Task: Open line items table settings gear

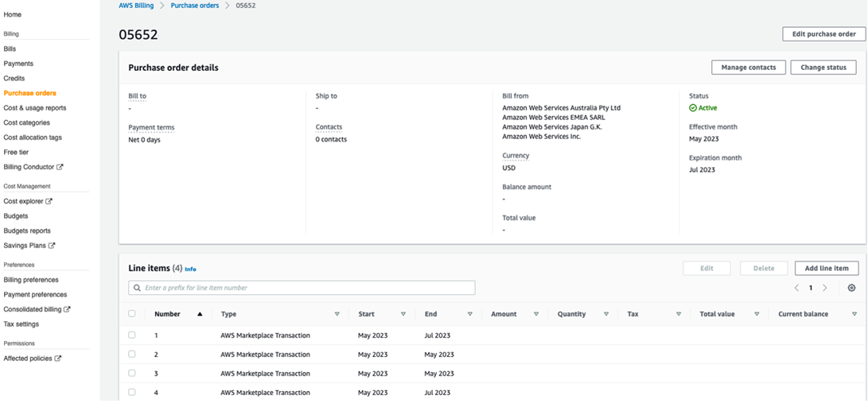Action: tap(851, 288)
